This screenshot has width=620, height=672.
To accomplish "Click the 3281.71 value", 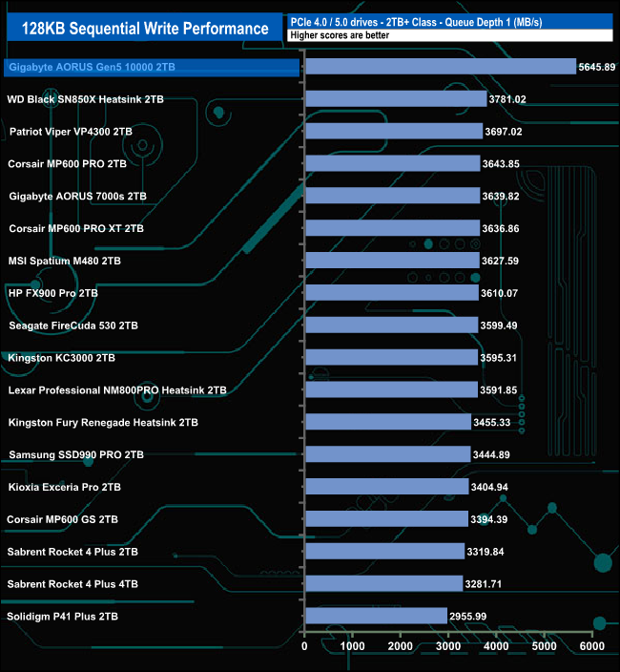I will click(x=484, y=584).
